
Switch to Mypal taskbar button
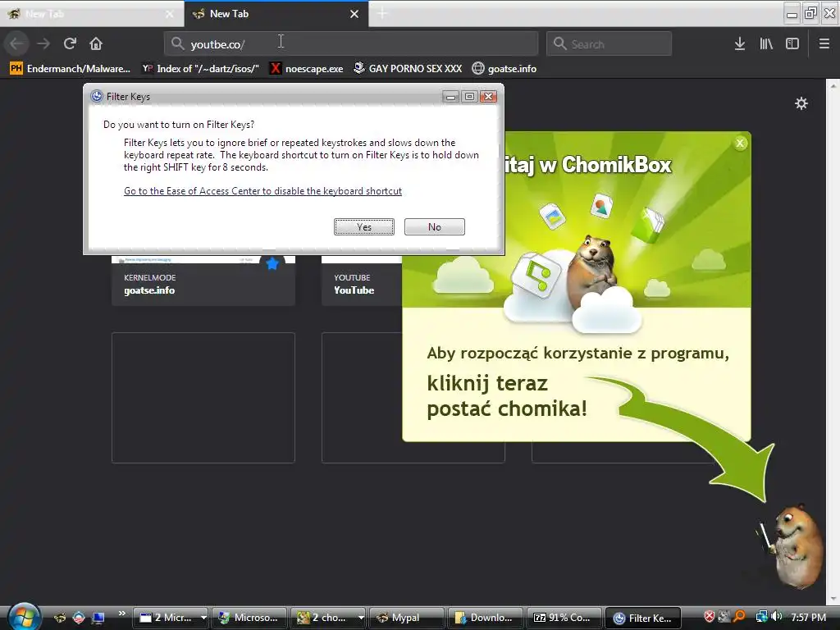point(407,618)
